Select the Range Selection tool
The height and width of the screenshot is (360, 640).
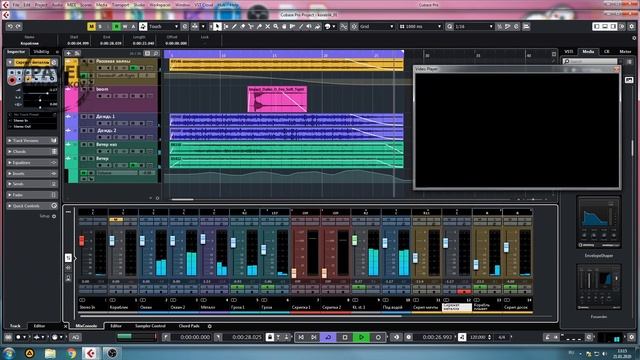226,27
